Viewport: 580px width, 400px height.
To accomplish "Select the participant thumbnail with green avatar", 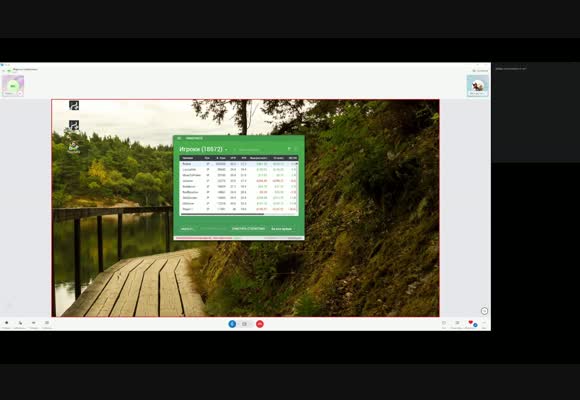I will [x=13, y=86].
